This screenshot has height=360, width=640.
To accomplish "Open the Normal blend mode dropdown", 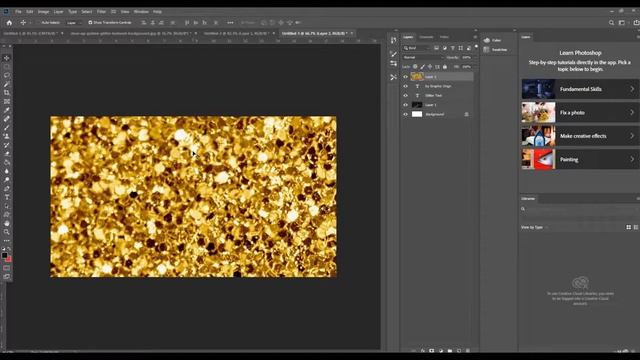I will (x=422, y=58).
